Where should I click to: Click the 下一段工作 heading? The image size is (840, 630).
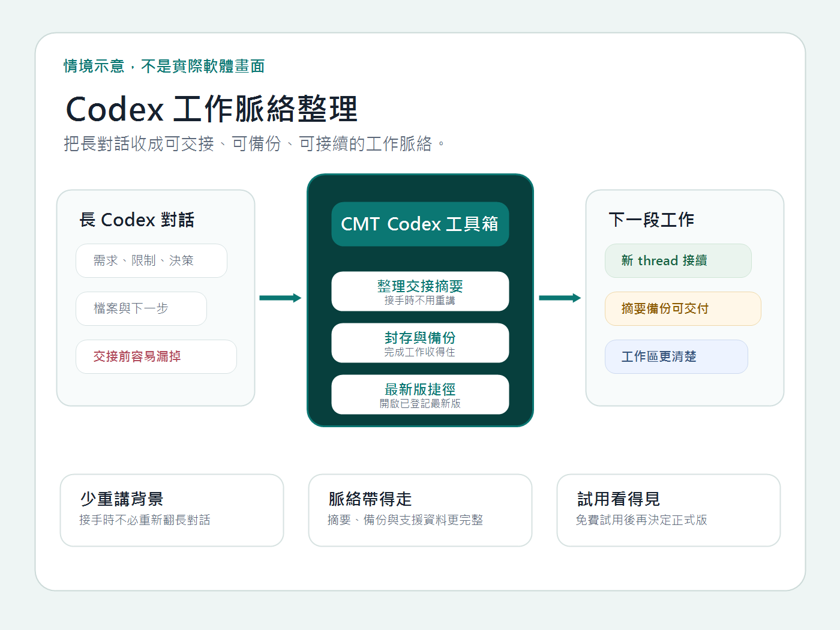[x=652, y=220]
